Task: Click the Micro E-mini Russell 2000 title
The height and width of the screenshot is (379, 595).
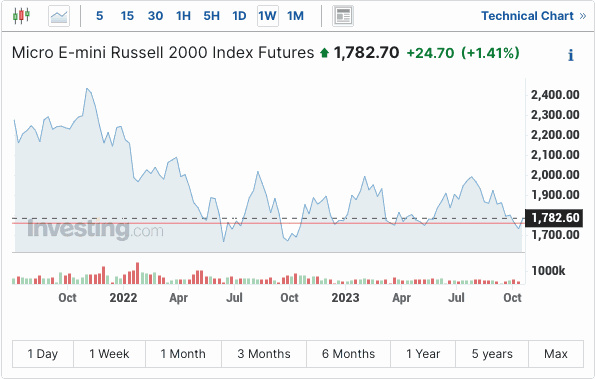Action: pyautogui.click(x=163, y=53)
